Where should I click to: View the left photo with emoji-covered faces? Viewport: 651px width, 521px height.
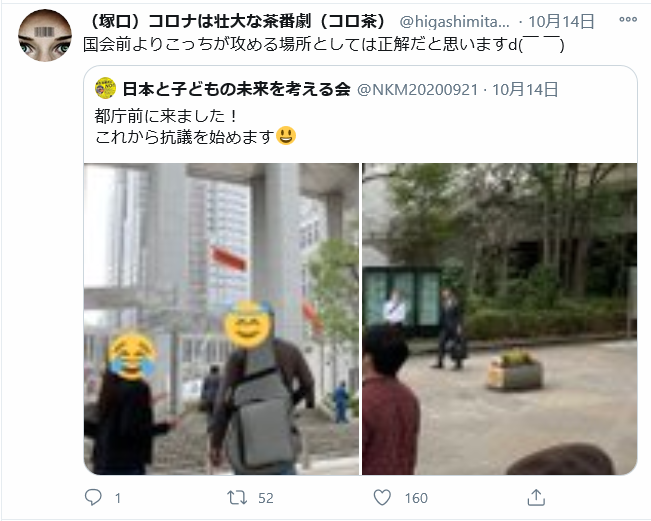pos(221,319)
